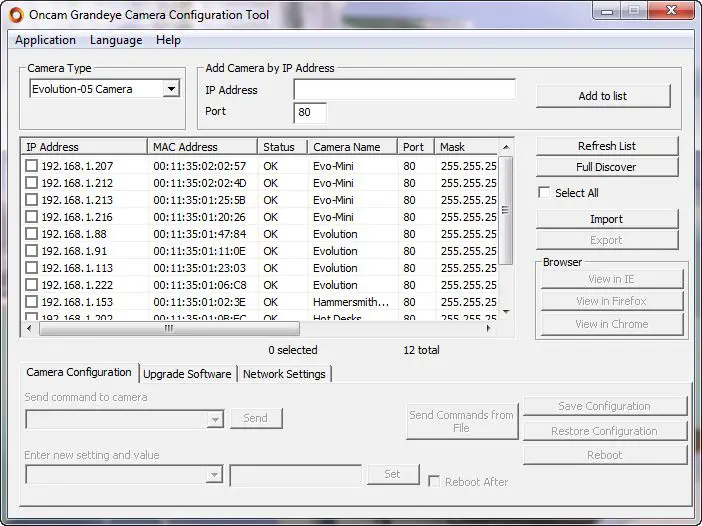
Task: Sort by the IP Address column header
Action: pos(84,147)
